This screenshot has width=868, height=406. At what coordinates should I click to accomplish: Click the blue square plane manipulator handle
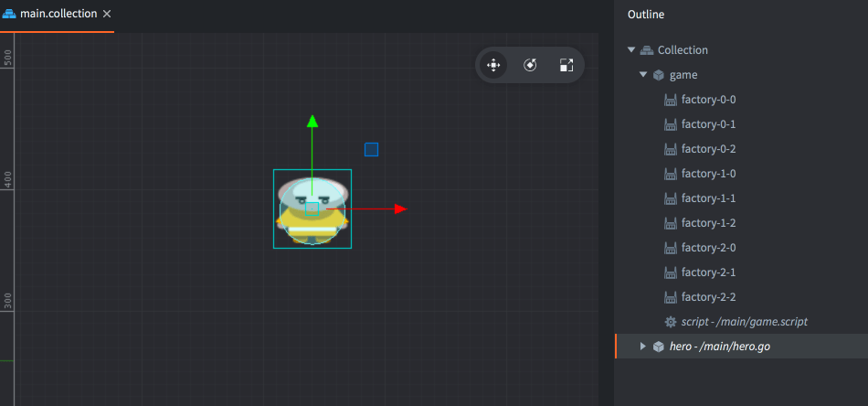tap(371, 149)
